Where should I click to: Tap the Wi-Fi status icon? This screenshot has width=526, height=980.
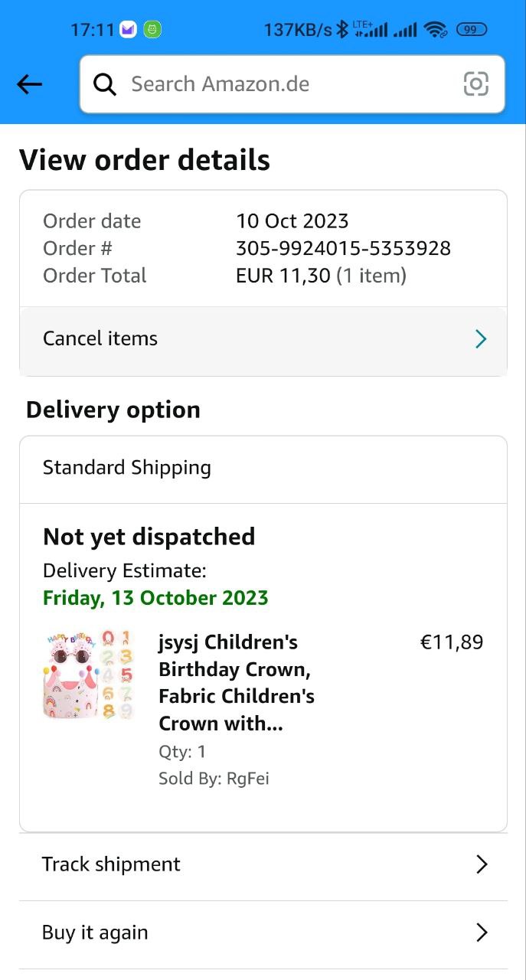coord(436,30)
